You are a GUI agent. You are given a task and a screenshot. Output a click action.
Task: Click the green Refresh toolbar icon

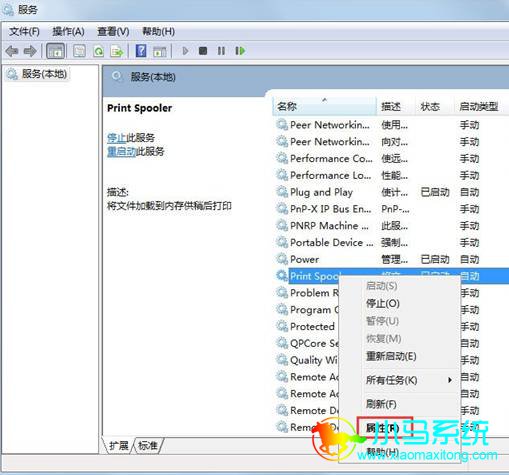pyautogui.click(x=98, y=51)
